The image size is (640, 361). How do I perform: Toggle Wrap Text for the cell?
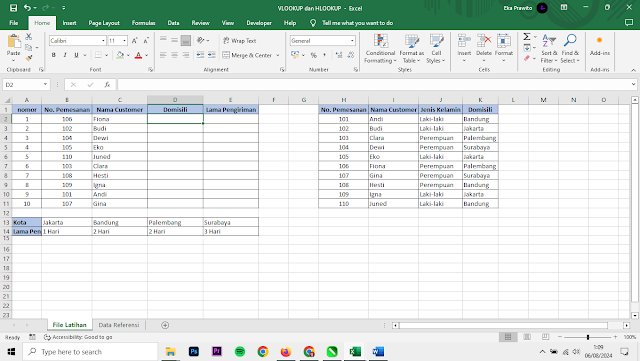pos(240,40)
